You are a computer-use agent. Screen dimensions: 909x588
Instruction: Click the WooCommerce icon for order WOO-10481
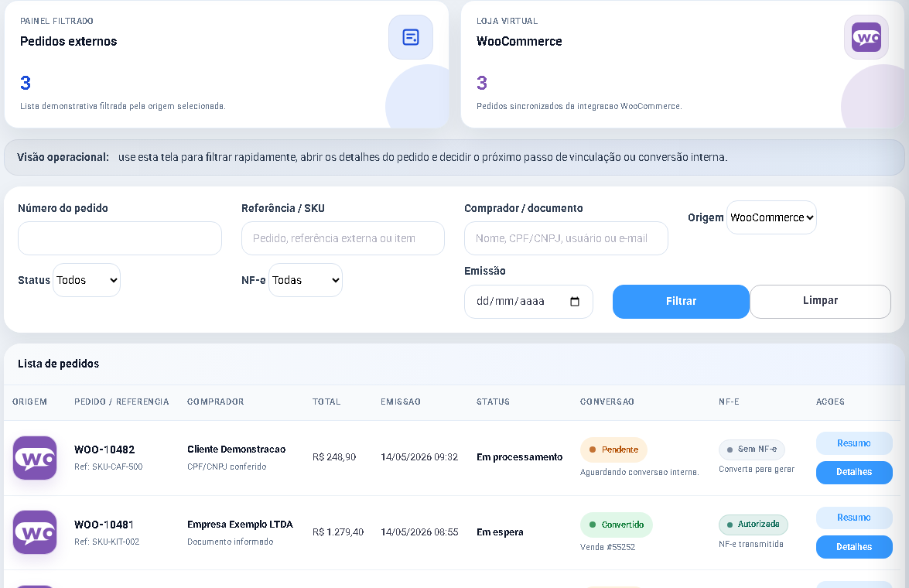pos(35,532)
